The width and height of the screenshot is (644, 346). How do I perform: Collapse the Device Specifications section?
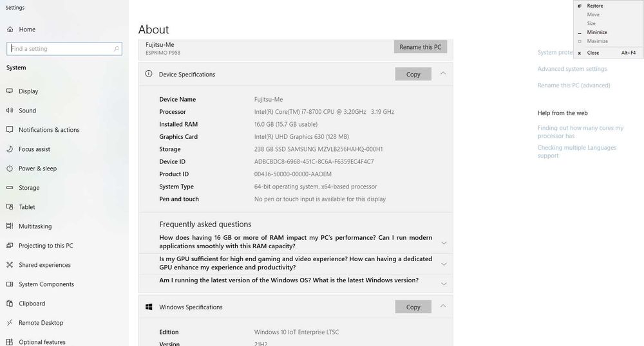click(443, 73)
